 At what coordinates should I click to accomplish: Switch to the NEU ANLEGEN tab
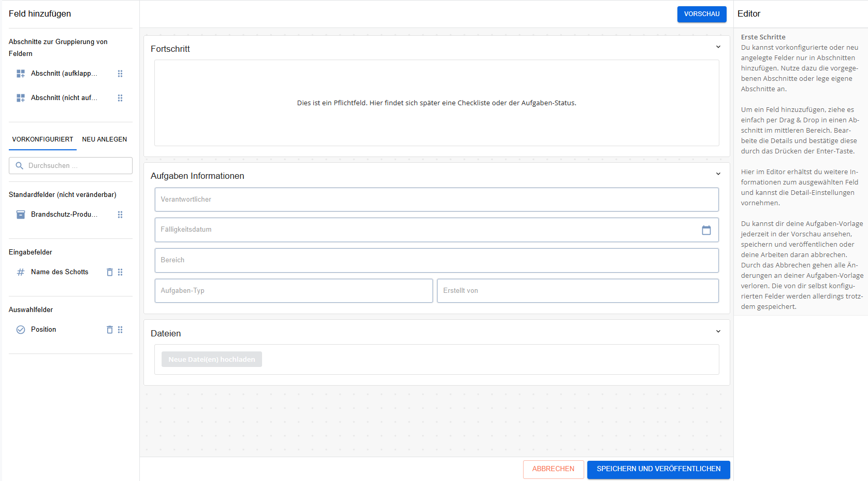(105, 139)
